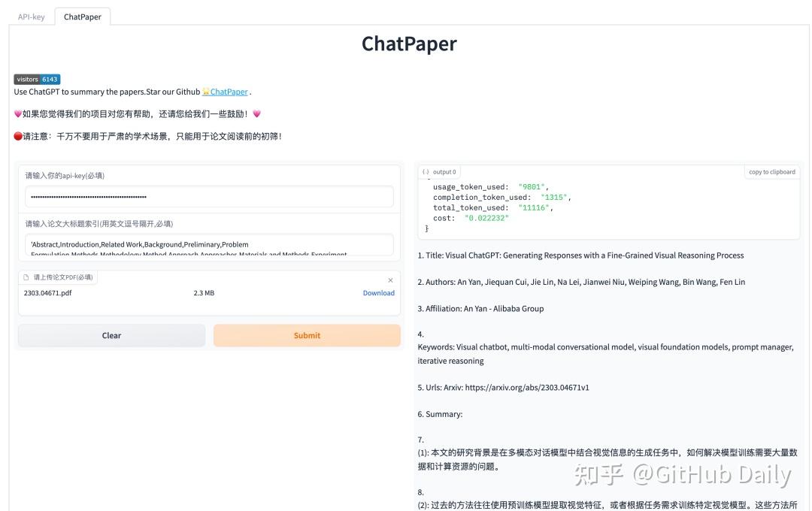This screenshot has height=511, width=812.
Task: Click the document icon beside 请上传论文PDF label
Action: [27, 277]
